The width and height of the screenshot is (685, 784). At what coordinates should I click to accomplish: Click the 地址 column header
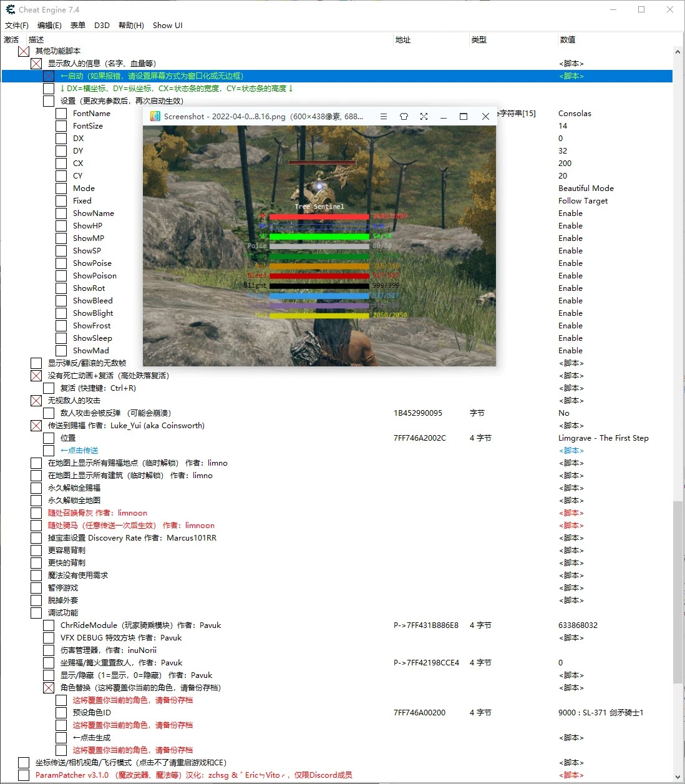pyautogui.click(x=403, y=40)
